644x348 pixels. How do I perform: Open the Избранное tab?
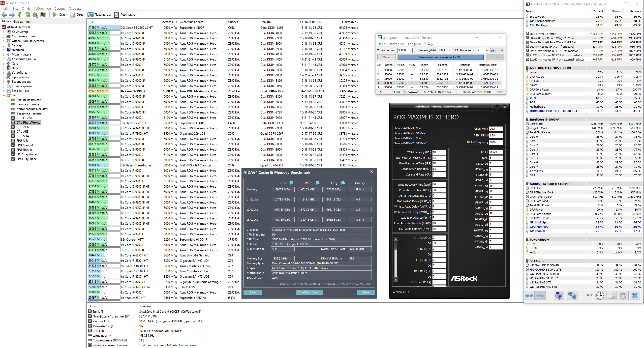22,22
